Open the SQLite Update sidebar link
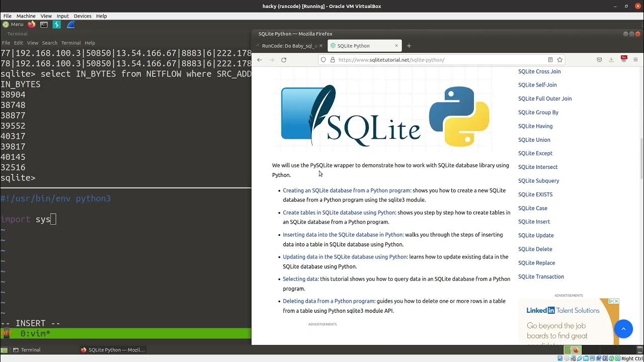 coord(536,235)
